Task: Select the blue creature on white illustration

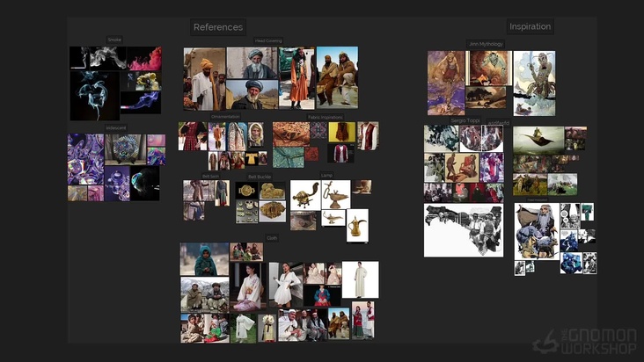Action: [571, 264]
